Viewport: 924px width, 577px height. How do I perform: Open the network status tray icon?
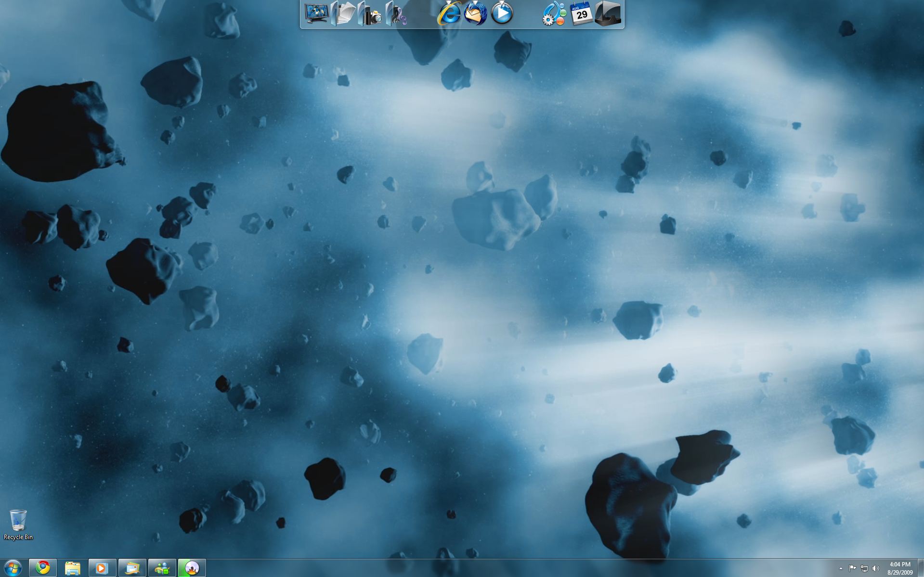(864, 568)
